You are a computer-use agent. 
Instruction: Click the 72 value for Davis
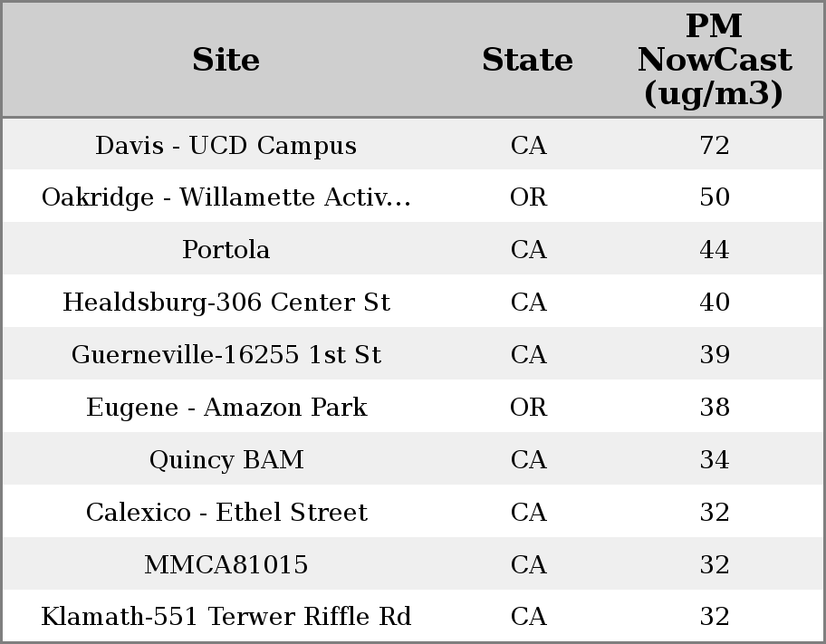coord(714,146)
